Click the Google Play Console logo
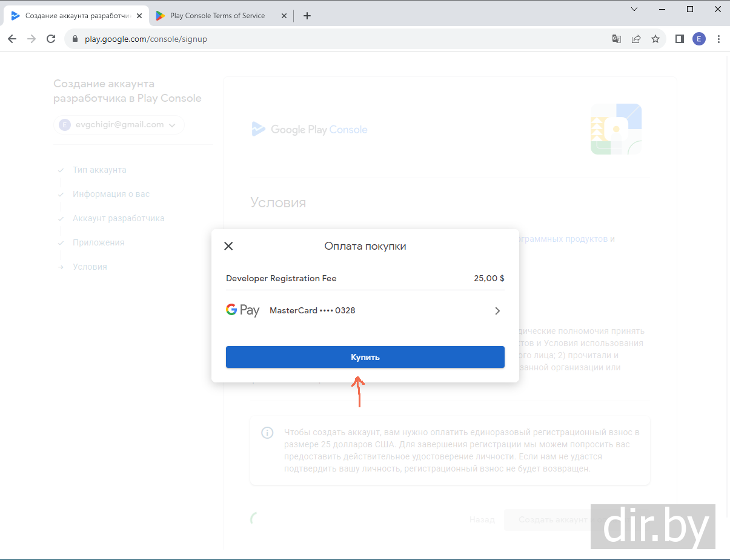 [x=310, y=129]
